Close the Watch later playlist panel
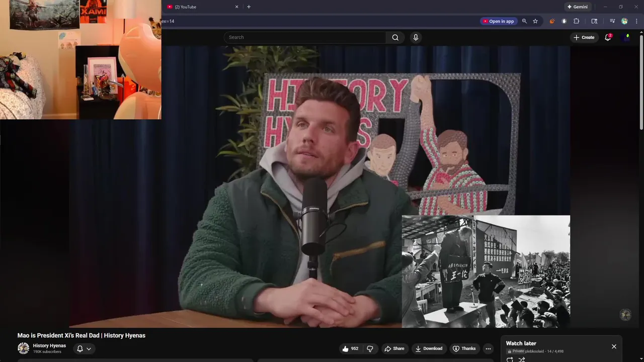Image resolution: width=644 pixels, height=362 pixels. [614, 346]
